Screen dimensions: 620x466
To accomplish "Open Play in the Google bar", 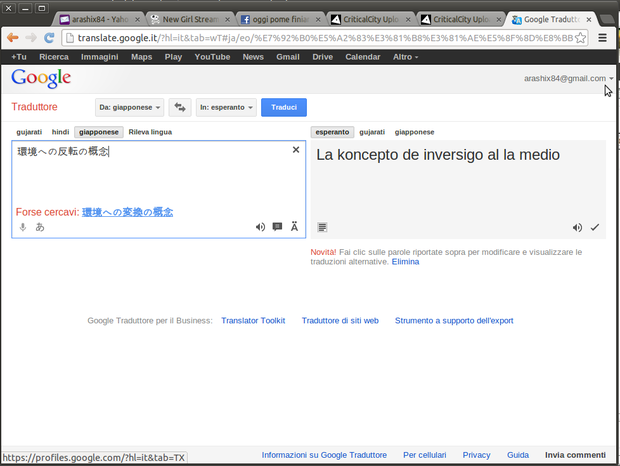I will (x=173, y=57).
